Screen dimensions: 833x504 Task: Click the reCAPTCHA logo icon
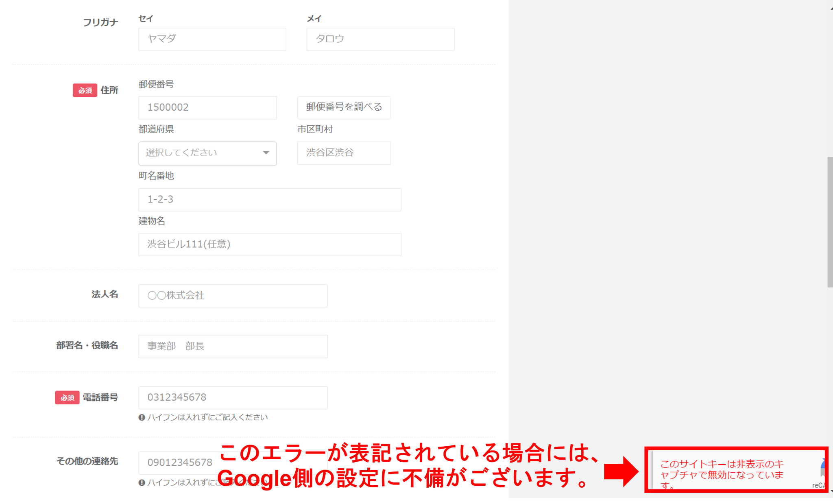click(x=823, y=468)
